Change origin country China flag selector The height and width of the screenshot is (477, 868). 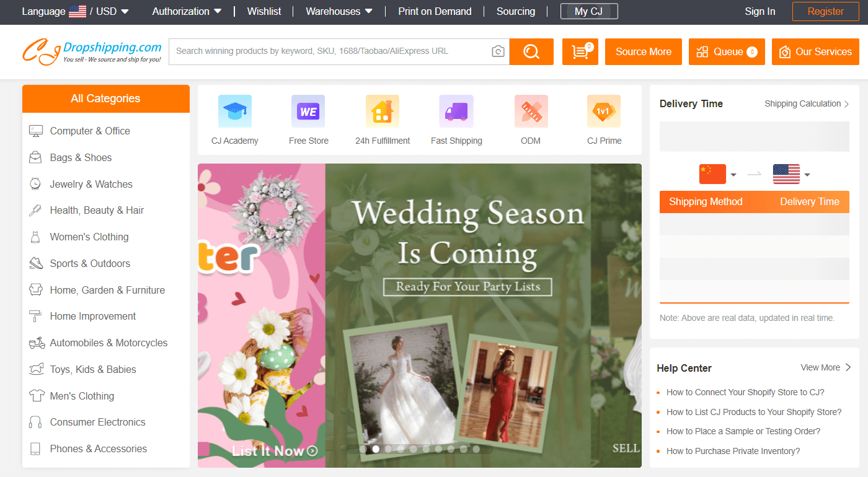717,175
